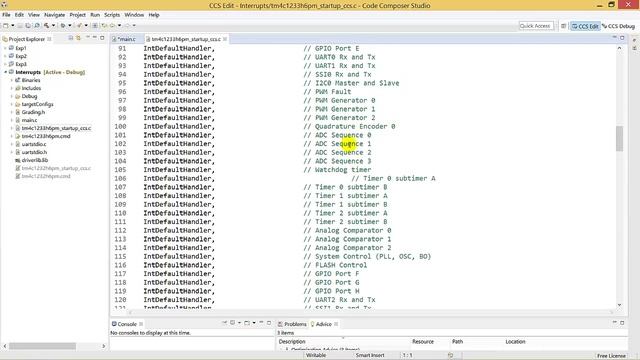The height and width of the screenshot is (360, 640).
Task: Expand the targetConfigs folder
Action: point(11,104)
